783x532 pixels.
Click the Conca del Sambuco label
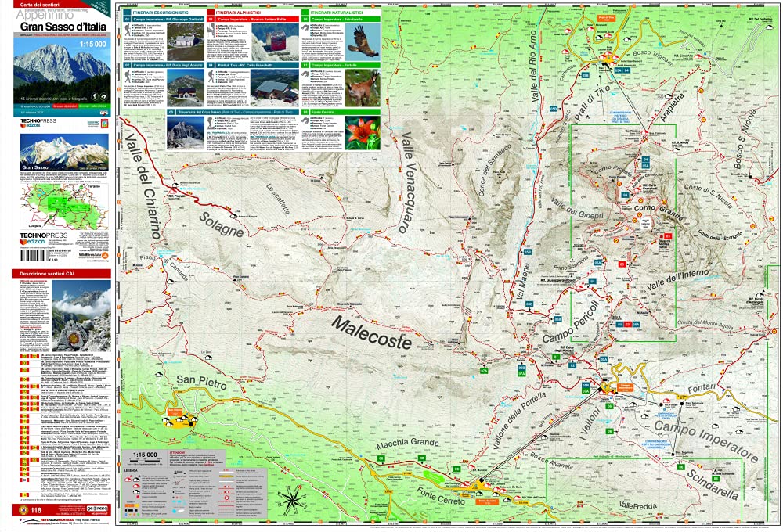point(494,170)
